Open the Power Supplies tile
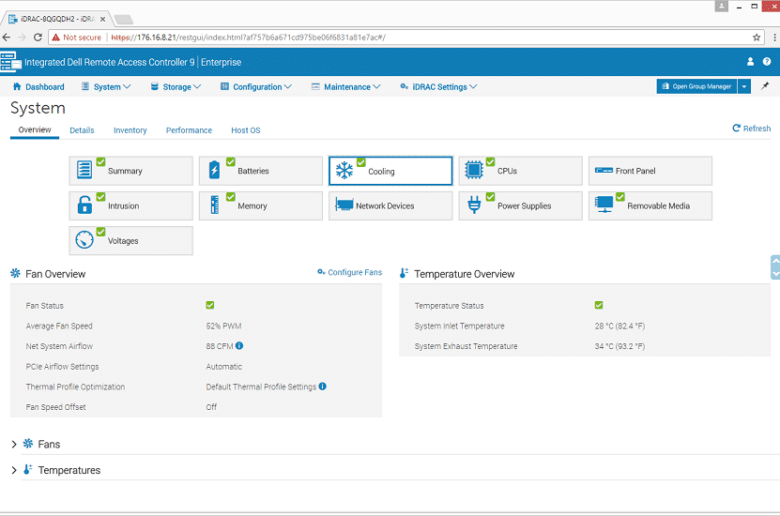This screenshot has height=516, width=780. 520,206
